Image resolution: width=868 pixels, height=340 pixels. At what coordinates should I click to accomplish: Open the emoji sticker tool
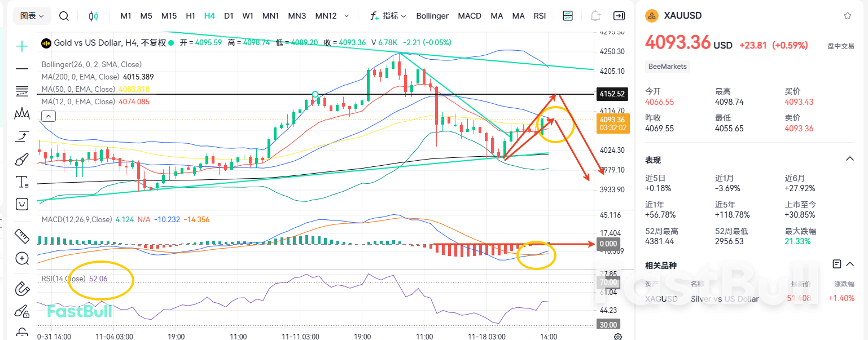[22, 204]
